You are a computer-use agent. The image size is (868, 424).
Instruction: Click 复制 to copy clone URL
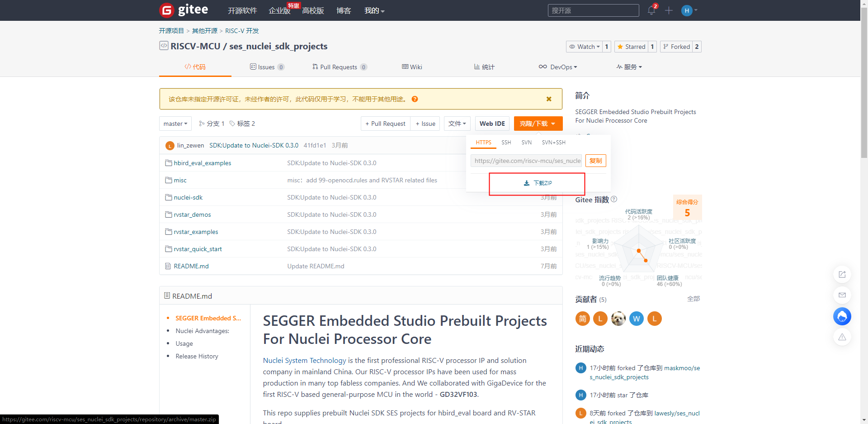coord(595,161)
